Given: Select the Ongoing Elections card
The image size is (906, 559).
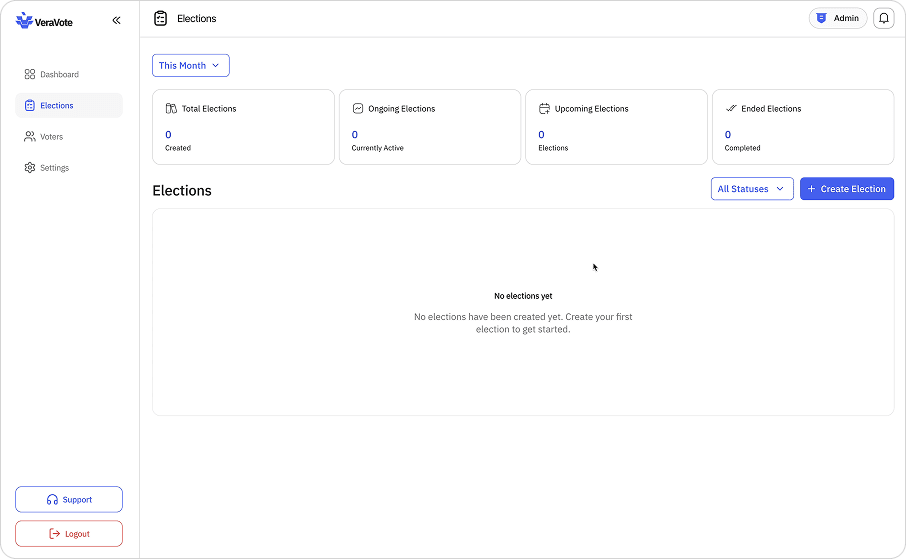Looking at the screenshot, I should coord(430,127).
